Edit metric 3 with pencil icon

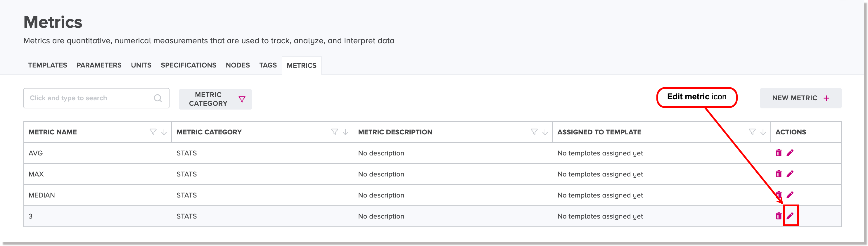pyautogui.click(x=790, y=216)
